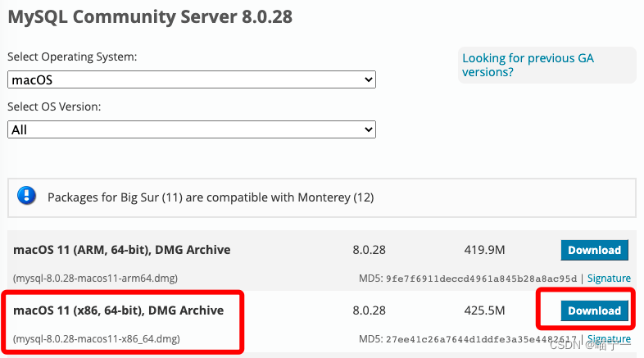Select MD5 hash starting with 9fe7f6911
644x358 pixels.
(481, 279)
